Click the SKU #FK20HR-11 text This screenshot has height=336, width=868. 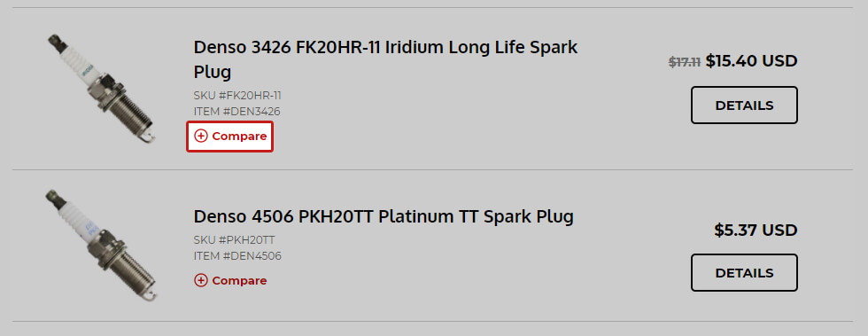point(237,96)
